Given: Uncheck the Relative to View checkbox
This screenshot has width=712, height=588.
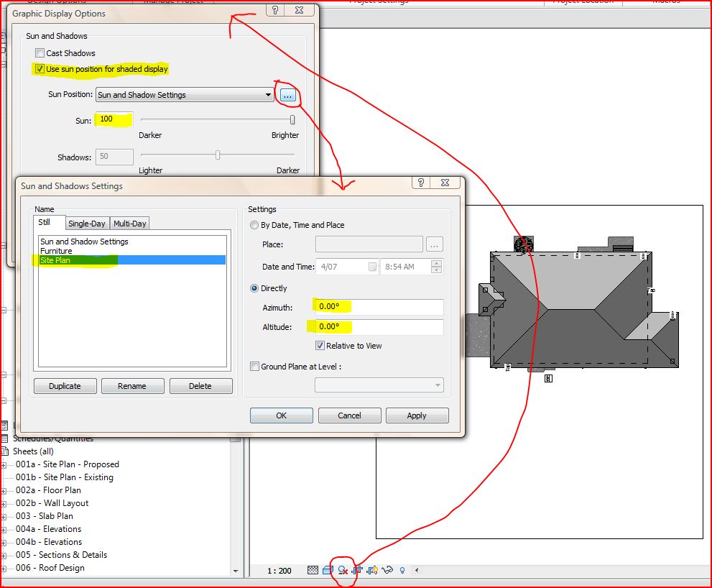Looking at the screenshot, I should tap(320, 346).
